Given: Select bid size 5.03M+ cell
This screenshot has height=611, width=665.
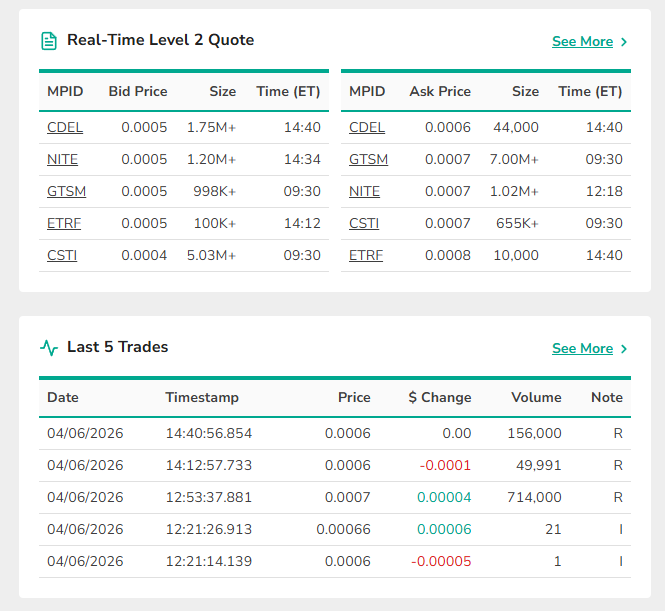Looking at the screenshot, I should click(211, 255).
